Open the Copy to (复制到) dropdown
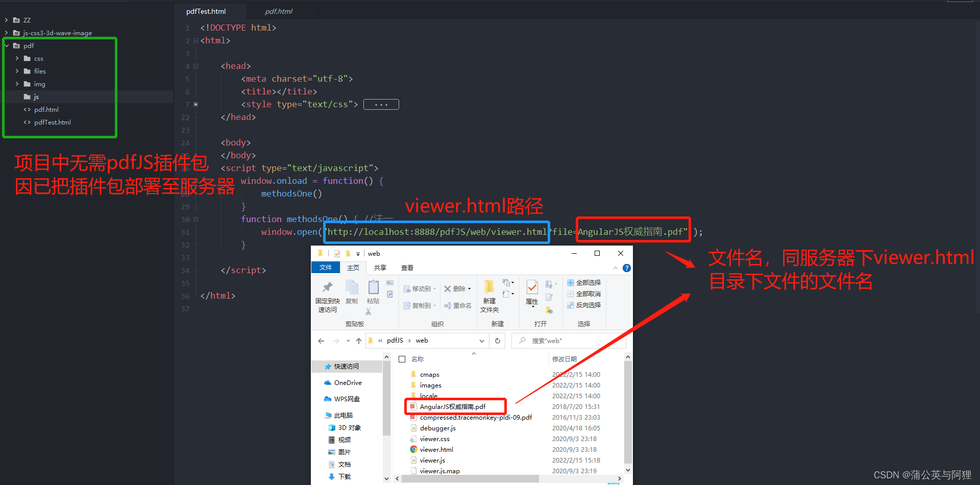The image size is (980, 485). pyautogui.click(x=420, y=305)
